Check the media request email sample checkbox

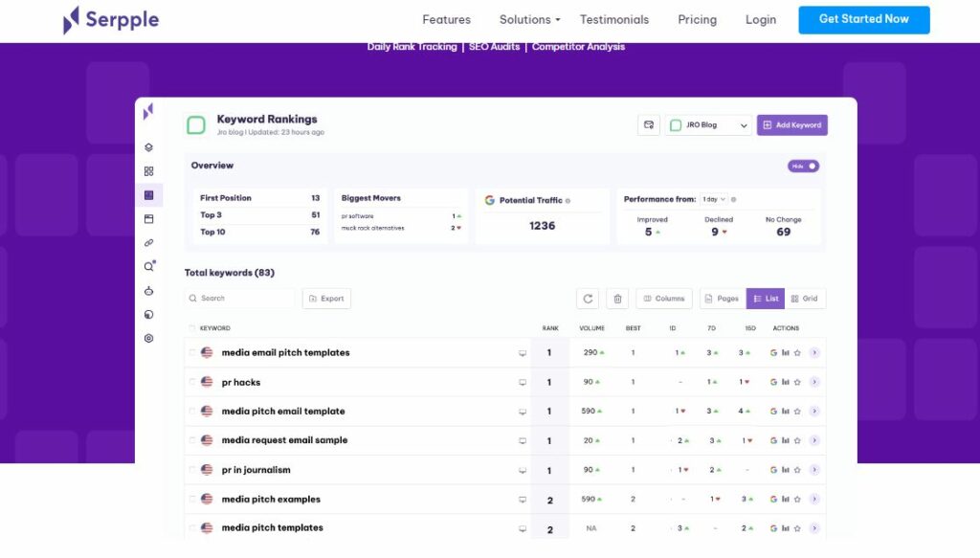point(191,440)
